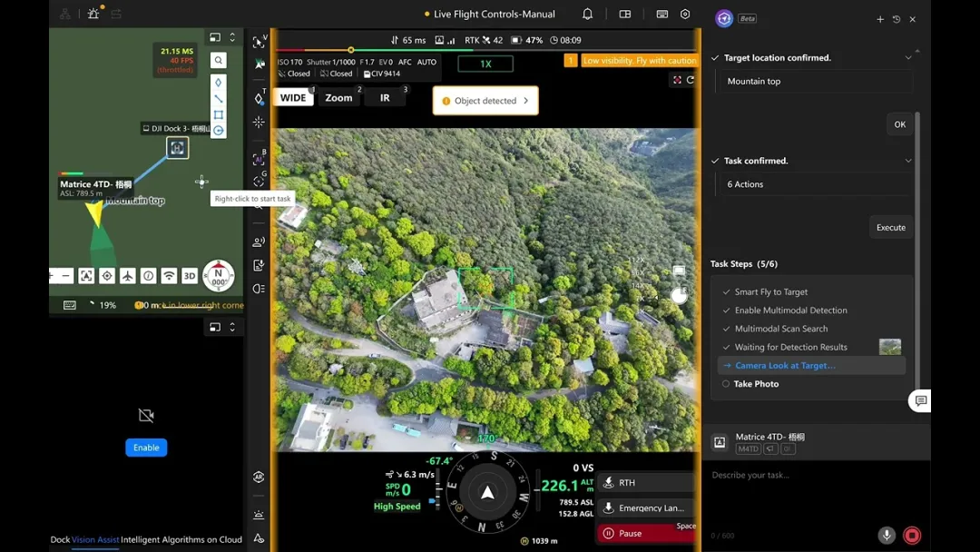This screenshot has width=980, height=552.
Task: Collapse the Target location confirmed section
Action: point(908,57)
